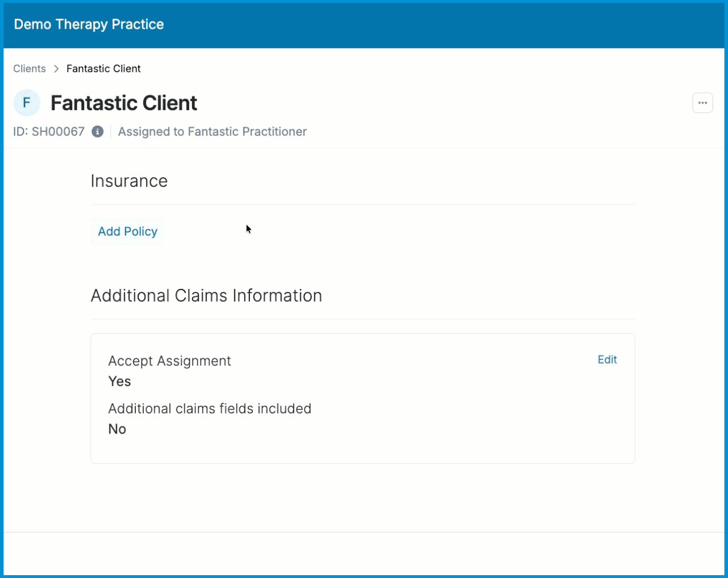The height and width of the screenshot is (578, 728).
Task: Click the Accept Assignment label
Action: click(170, 361)
